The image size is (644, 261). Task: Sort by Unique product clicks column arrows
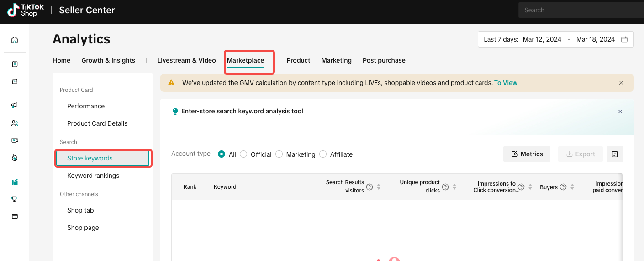(454, 186)
